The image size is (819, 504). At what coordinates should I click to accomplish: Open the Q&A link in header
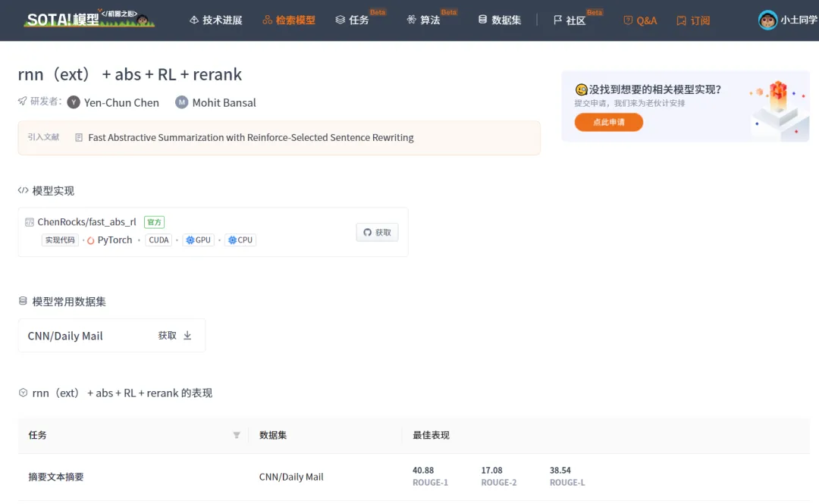point(640,20)
